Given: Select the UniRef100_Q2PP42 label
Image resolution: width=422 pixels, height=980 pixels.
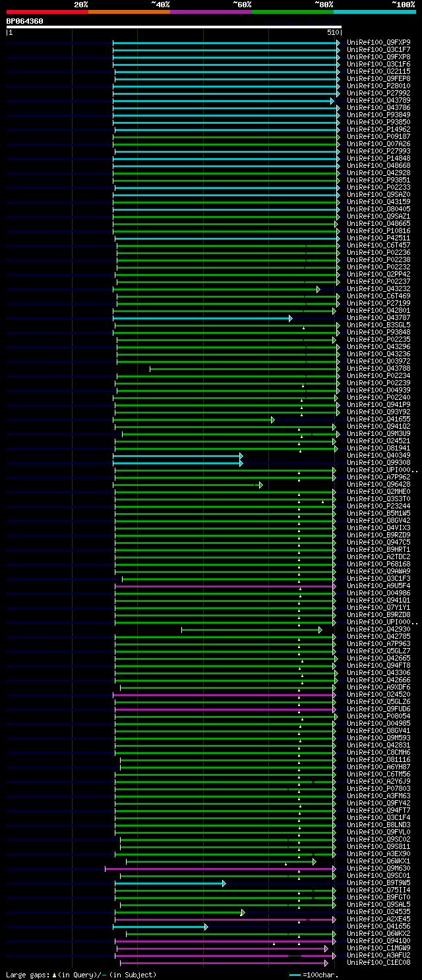Looking at the screenshot, I should tap(378, 275).
